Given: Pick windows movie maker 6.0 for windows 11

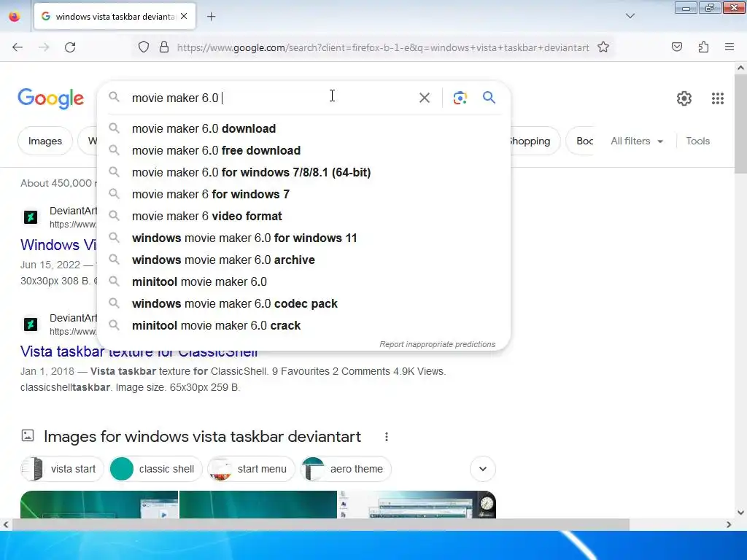Looking at the screenshot, I should (304, 238).
